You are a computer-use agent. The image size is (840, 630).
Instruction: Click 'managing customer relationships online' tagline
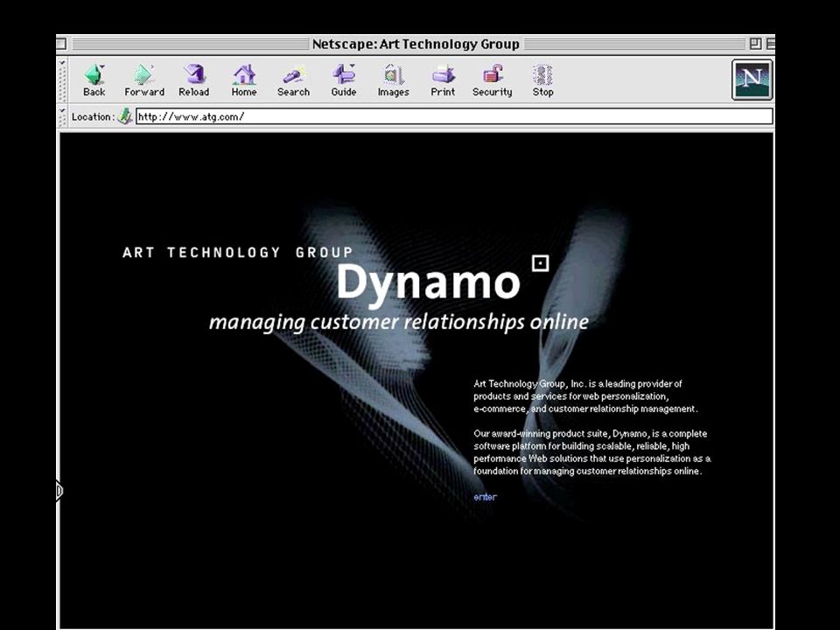click(x=399, y=323)
